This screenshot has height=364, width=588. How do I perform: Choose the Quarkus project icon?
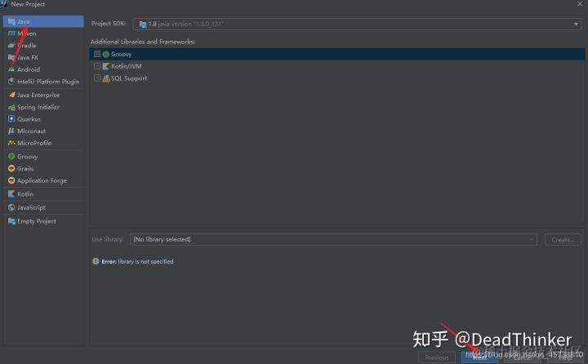coord(11,119)
